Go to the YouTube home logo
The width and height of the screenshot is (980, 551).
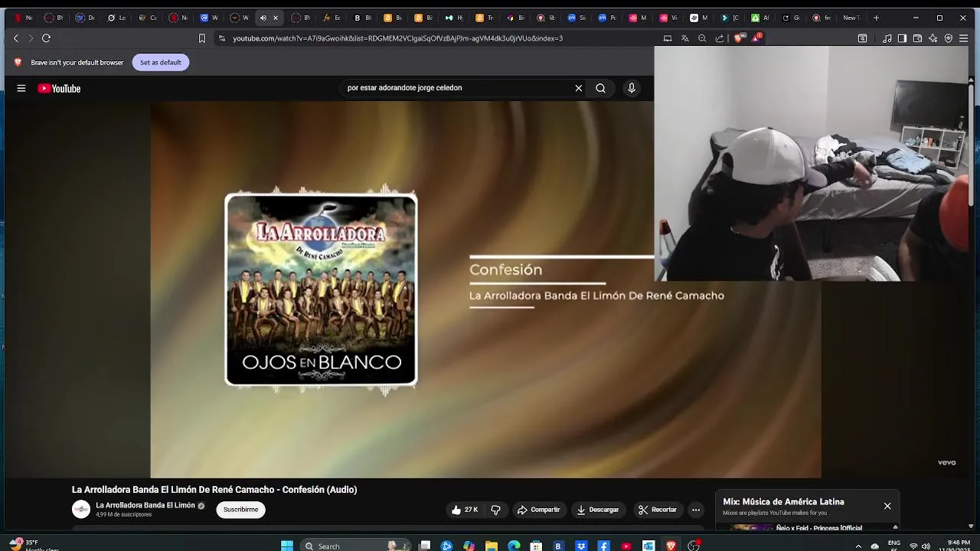pos(59,88)
